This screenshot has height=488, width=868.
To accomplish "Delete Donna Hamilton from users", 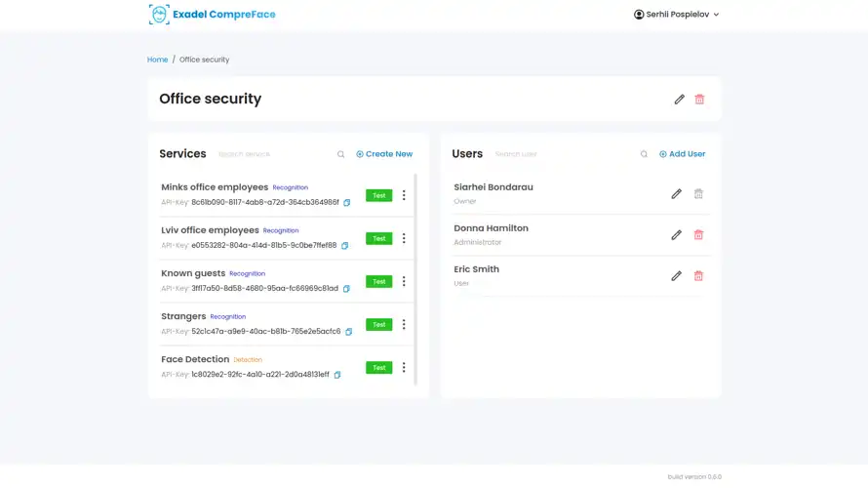I will pos(698,235).
